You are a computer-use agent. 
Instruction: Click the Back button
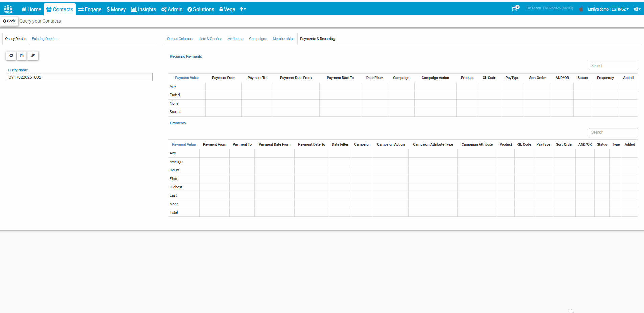coord(9,21)
